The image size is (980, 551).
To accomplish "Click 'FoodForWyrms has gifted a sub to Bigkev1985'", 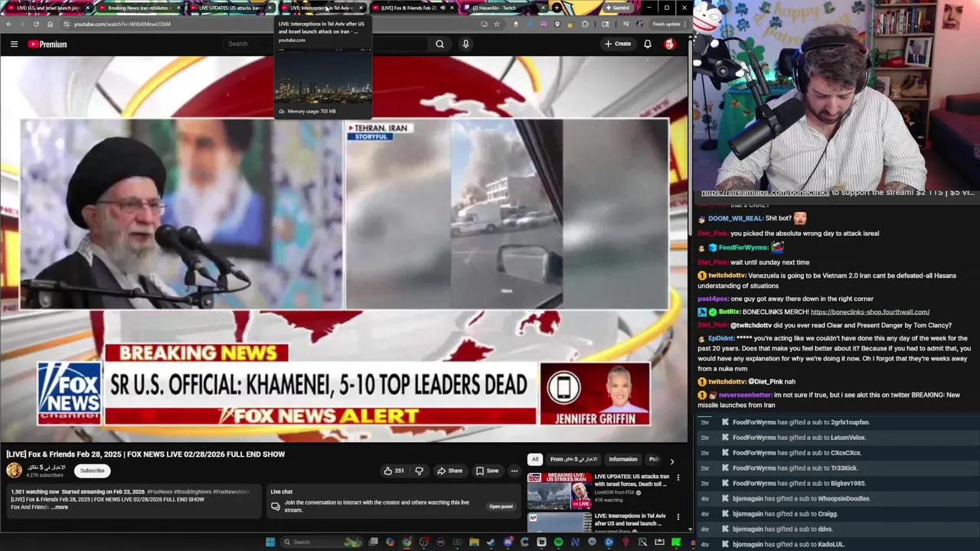I will click(799, 484).
